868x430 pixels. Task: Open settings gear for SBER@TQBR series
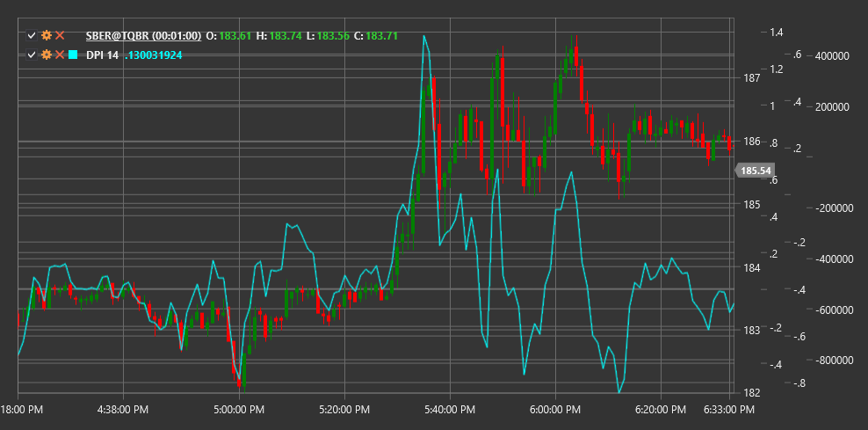[x=47, y=35]
